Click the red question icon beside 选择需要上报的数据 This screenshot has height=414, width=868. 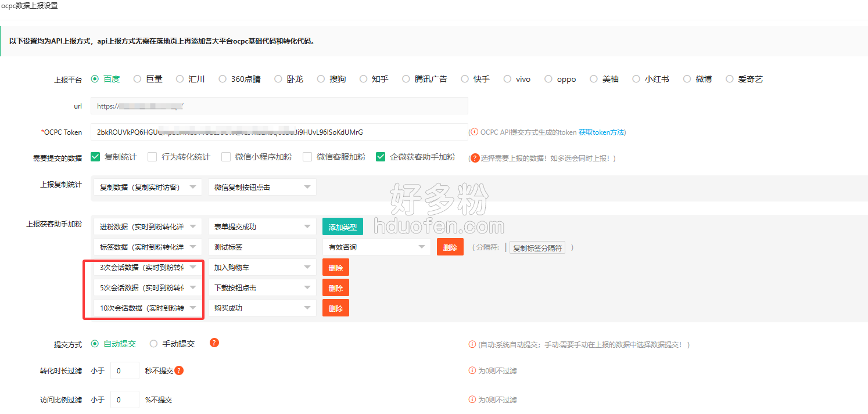point(475,157)
